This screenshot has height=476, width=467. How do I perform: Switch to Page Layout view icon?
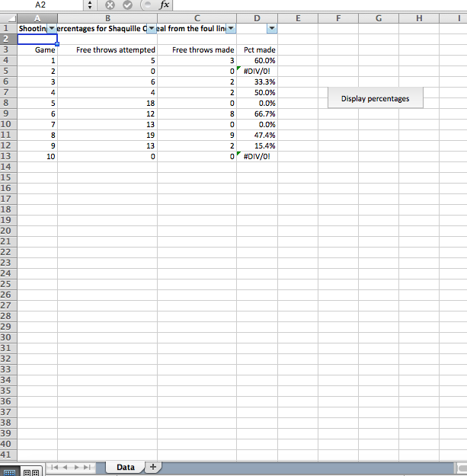(x=31, y=472)
